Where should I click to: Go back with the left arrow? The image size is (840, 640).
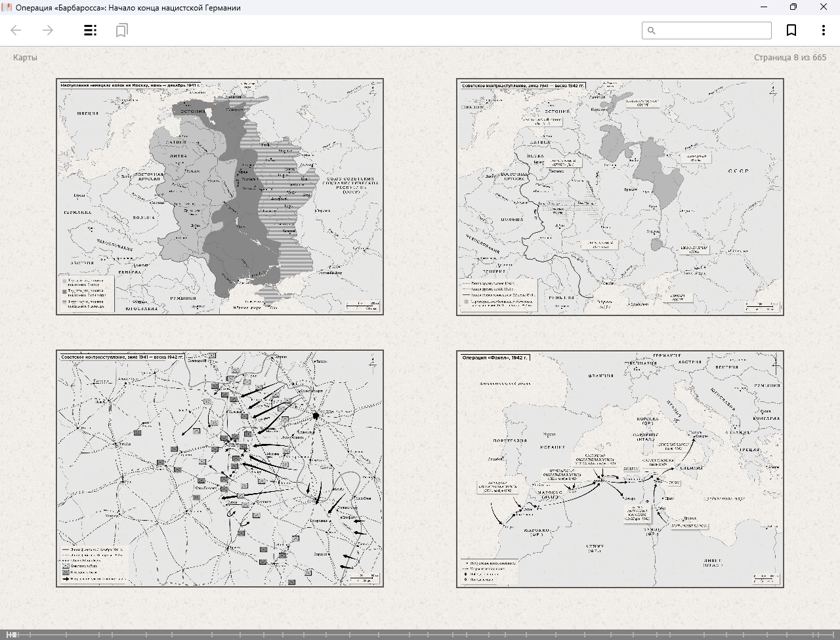tap(16, 30)
